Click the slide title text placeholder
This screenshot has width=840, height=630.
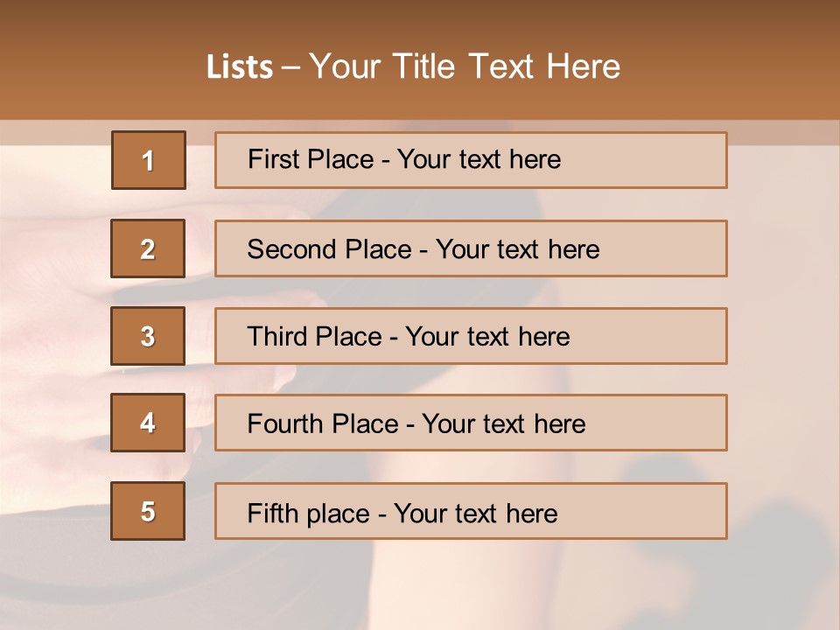pos(413,67)
